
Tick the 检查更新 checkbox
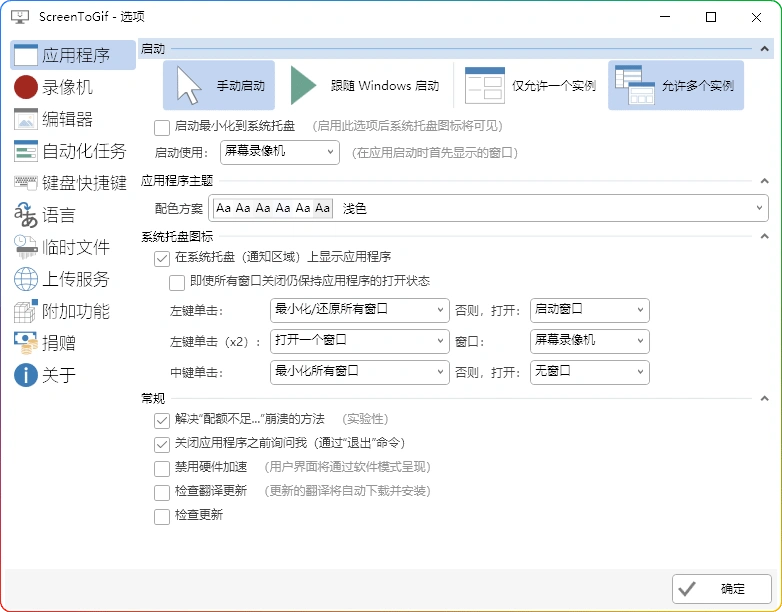162,516
